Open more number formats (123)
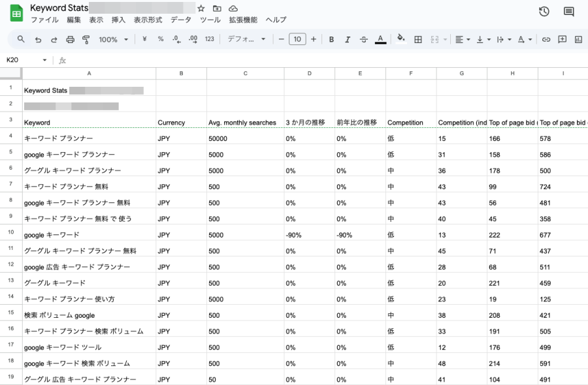 pos(209,39)
